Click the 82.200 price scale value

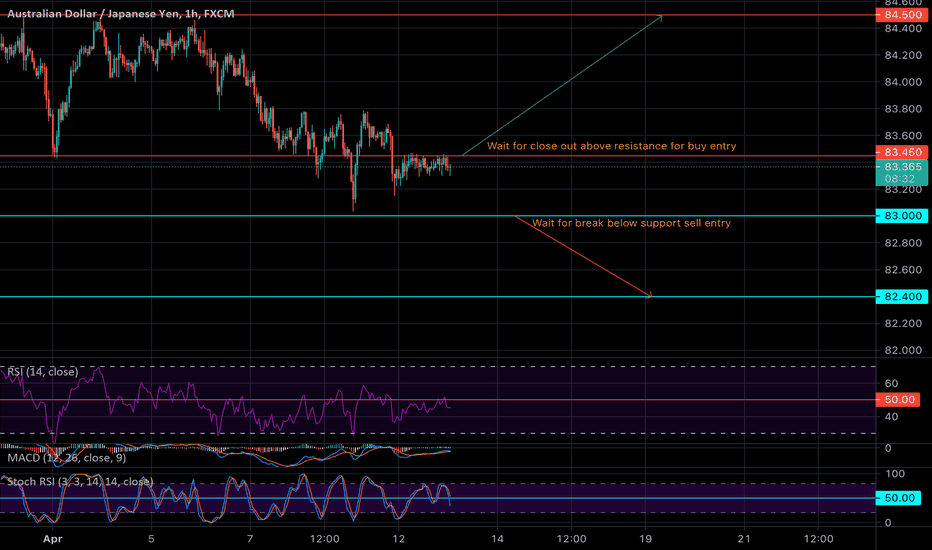(x=903, y=323)
